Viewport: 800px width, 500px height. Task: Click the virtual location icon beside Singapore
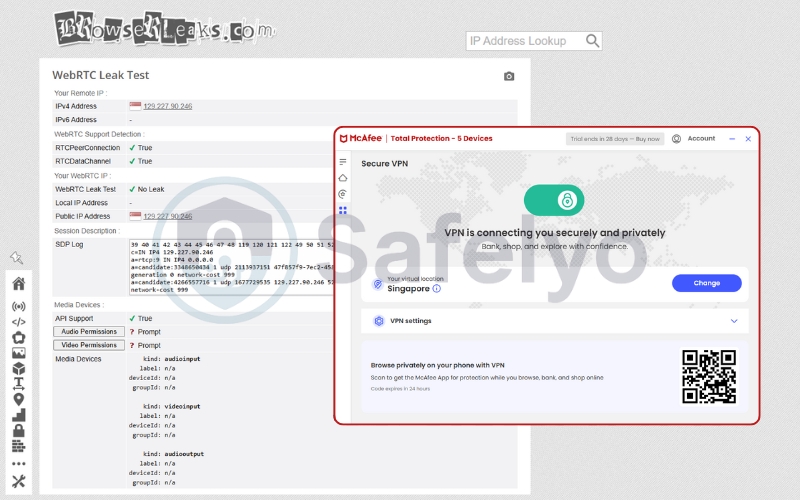click(x=378, y=284)
